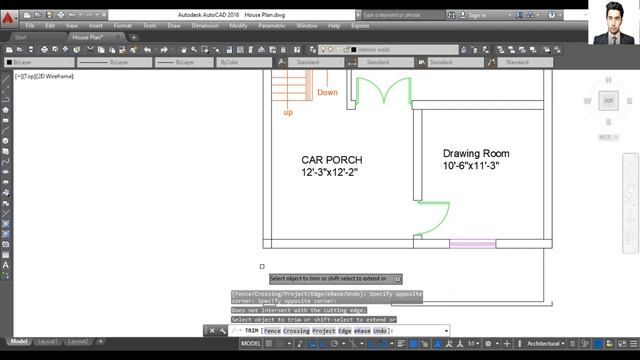Click the Fence option in TRIM prompt
Screen dimensions: 640x360
coord(272,331)
